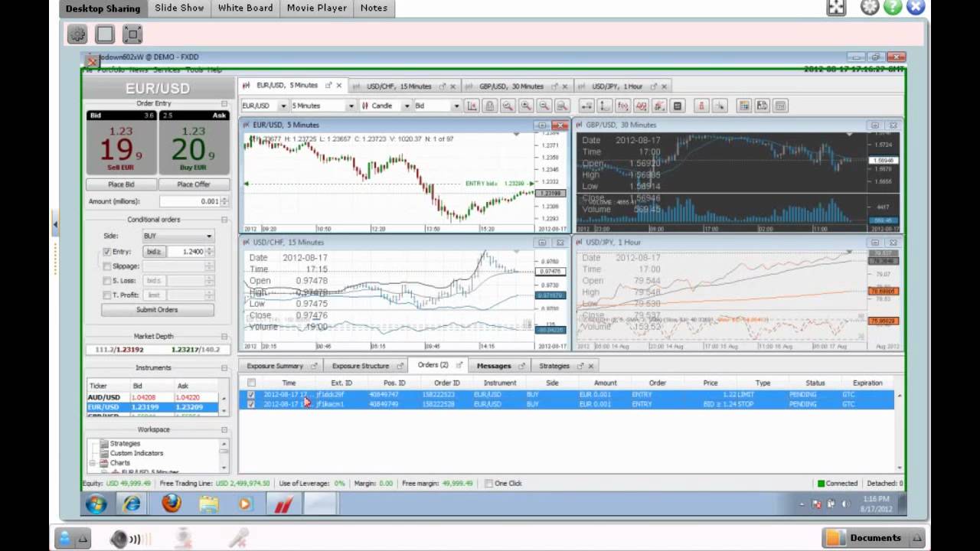The width and height of the screenshot is (980, 551).
Task: Click the first zoom magnifier icon
Action: (x=508, y=106)
